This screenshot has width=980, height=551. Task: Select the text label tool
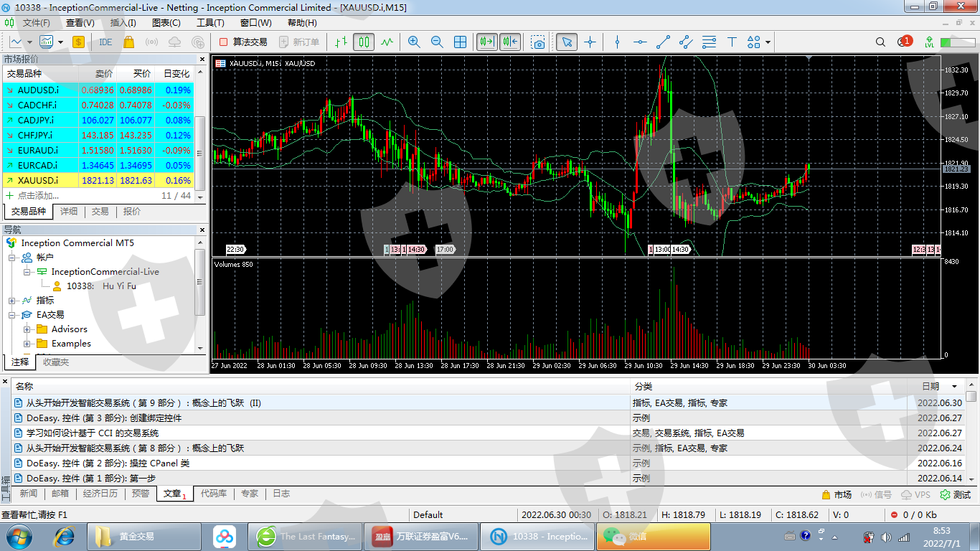tap(732, 42)
